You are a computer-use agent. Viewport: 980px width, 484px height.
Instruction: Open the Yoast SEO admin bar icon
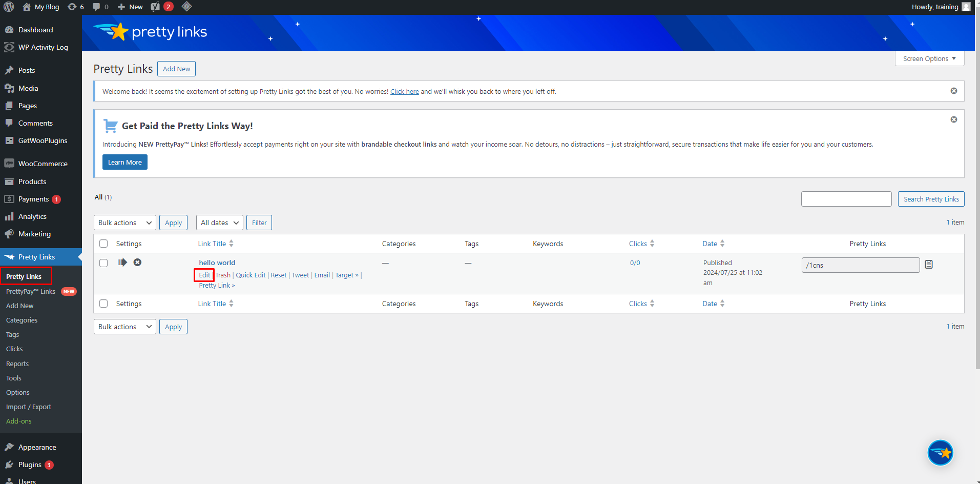click(x=156, y=7)
